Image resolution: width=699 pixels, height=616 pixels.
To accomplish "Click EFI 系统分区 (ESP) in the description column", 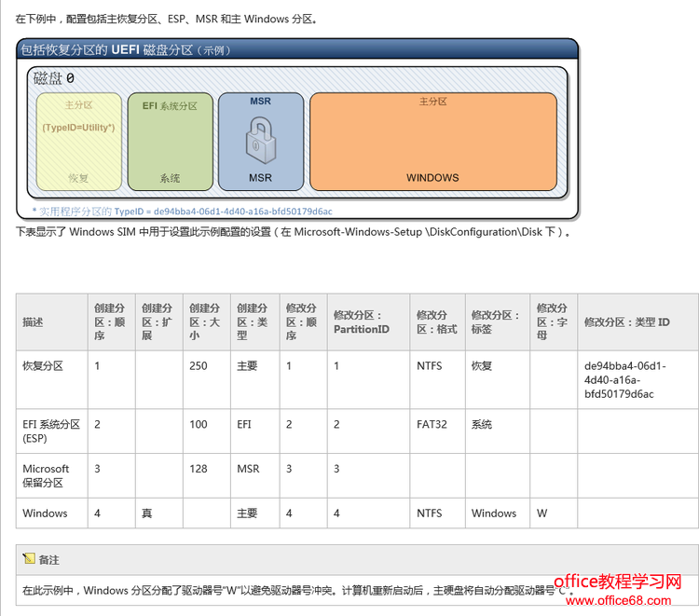I will (51, 431).
